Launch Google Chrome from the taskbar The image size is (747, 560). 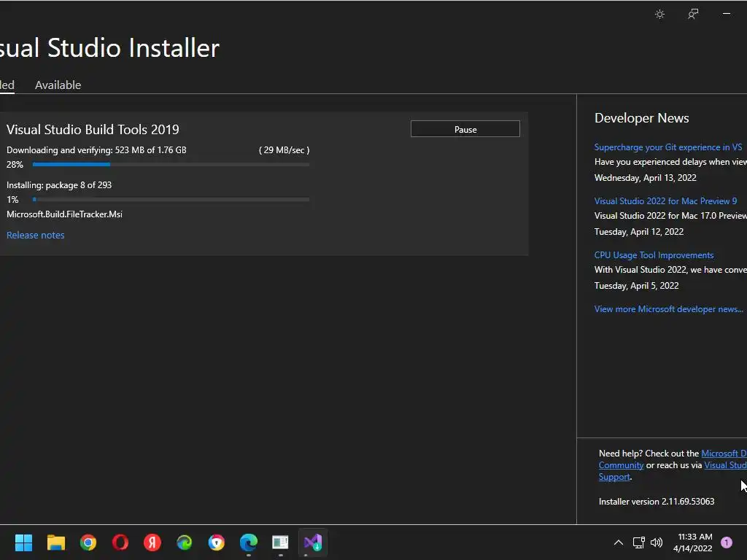[x=88, y=542]
